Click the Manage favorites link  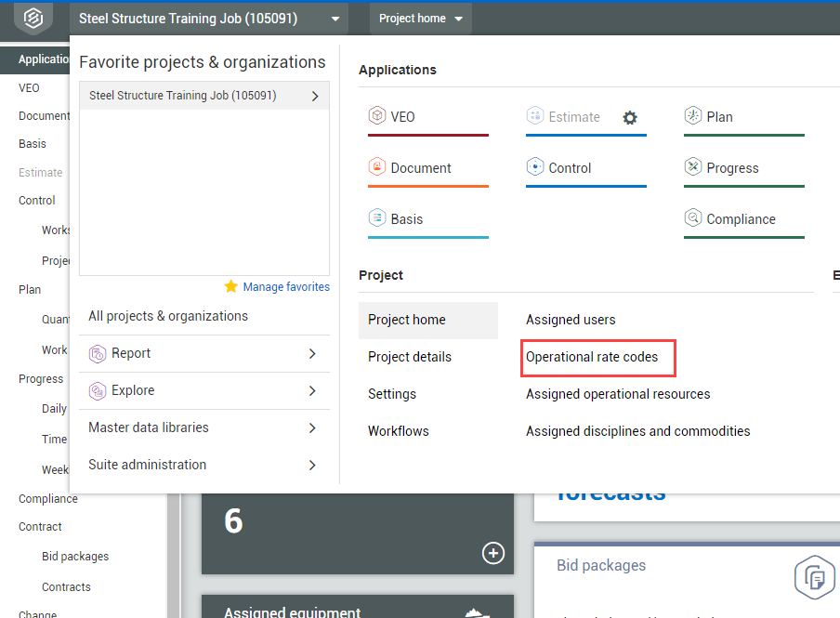coord(286,287)
